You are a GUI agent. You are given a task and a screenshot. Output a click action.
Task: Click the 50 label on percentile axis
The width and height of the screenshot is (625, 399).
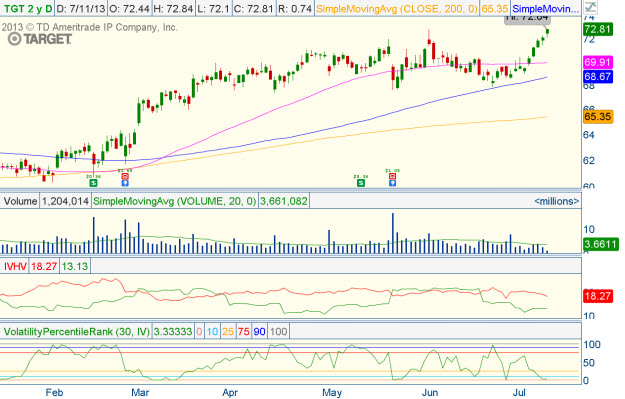589,362
